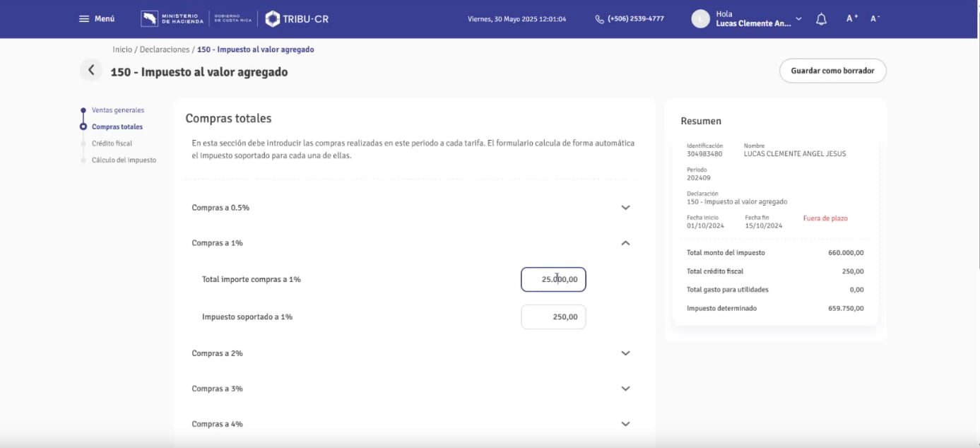Increase font size with the A+ icon
Screen dimensions: 980x448
(x=851, y=18)
